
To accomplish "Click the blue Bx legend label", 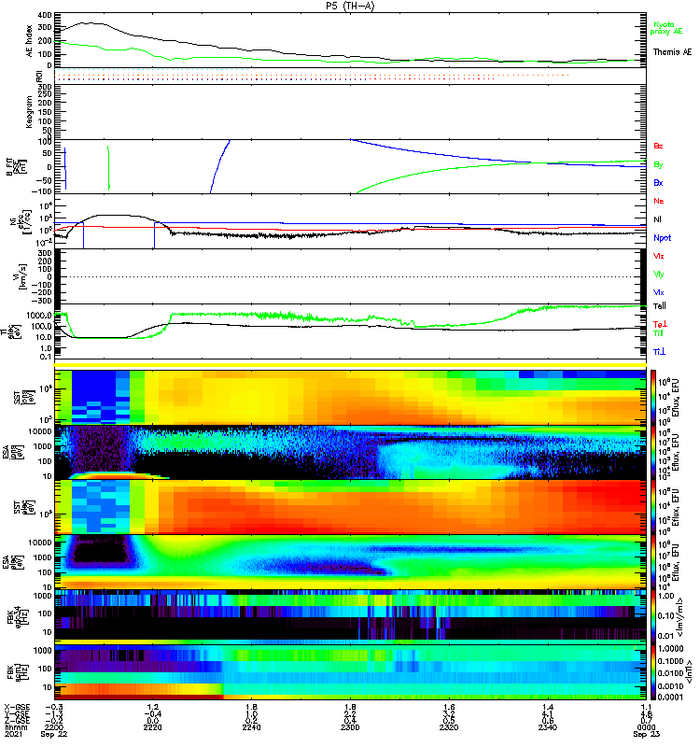I will pos(659,182).
